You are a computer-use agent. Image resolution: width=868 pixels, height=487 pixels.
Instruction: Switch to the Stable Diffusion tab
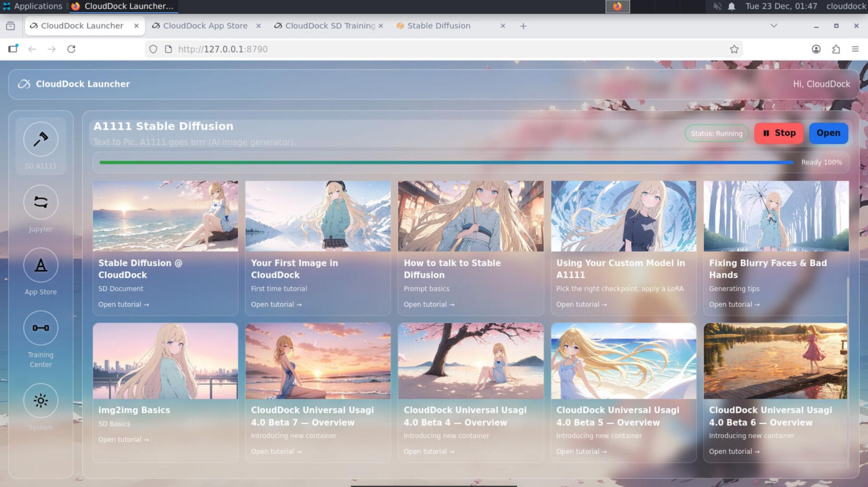(438, 26)
